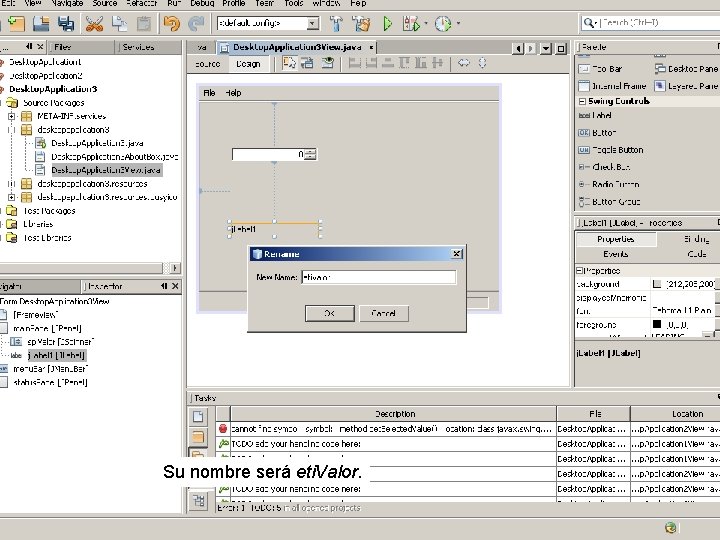Select DesktopApplication3AboutBox.java in project tree
This screenshot has height=540, width=720.
(x=114, y=157)
